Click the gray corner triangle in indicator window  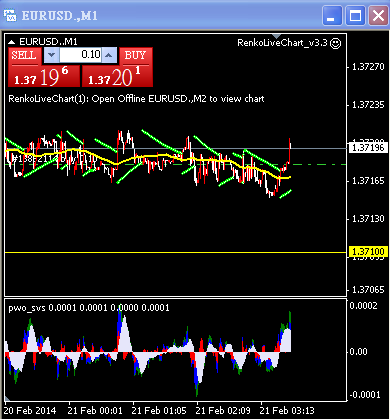7,398
